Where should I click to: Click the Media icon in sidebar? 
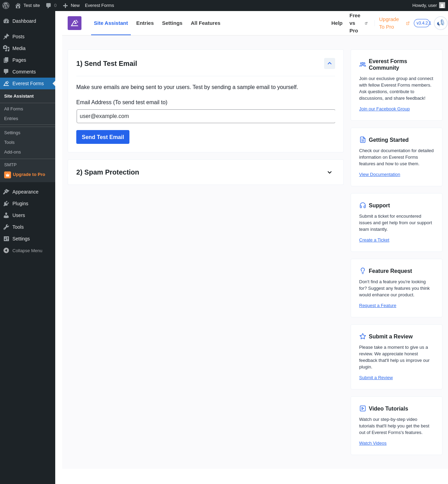point(6,48)
